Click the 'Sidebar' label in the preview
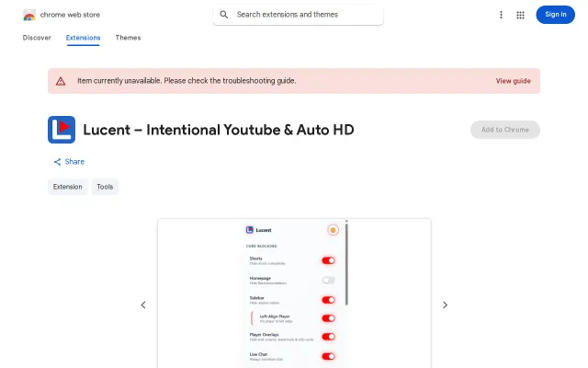Screen dimensions: 588x368 (x=257, y=298)
